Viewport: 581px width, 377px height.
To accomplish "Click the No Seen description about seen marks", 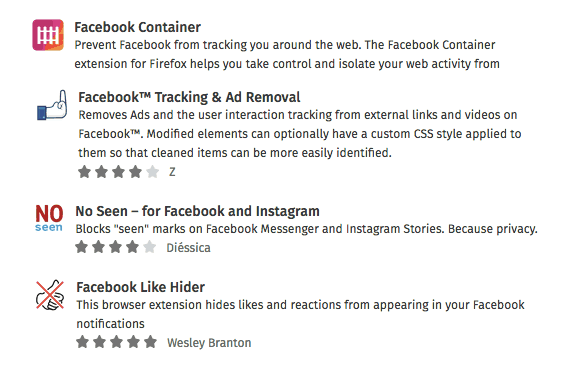I will pos(306,229).
